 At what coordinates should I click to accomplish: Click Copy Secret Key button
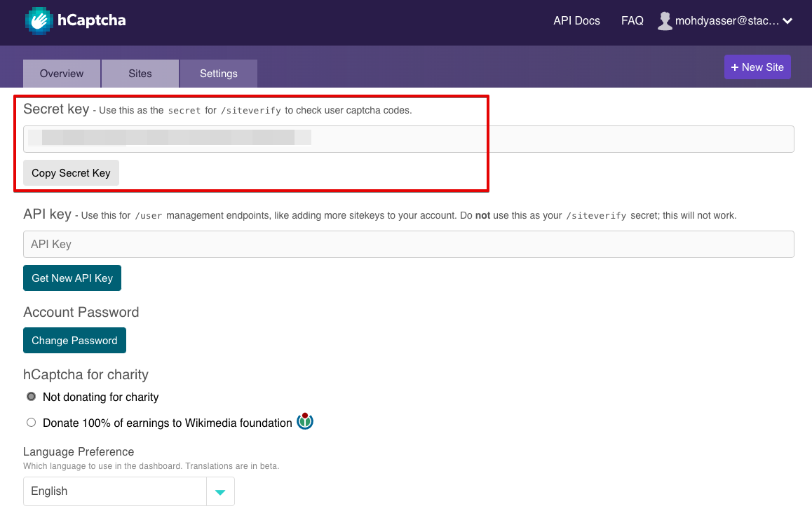(71, 173)
